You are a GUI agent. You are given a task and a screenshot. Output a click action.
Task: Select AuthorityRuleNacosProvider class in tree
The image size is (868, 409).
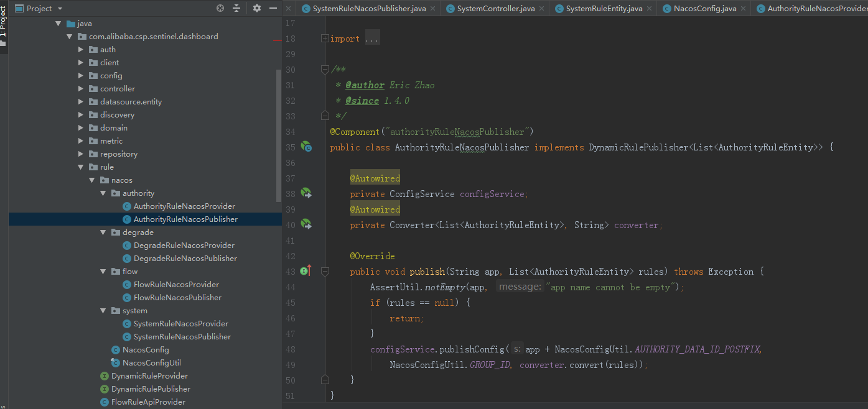coord(184,206)
